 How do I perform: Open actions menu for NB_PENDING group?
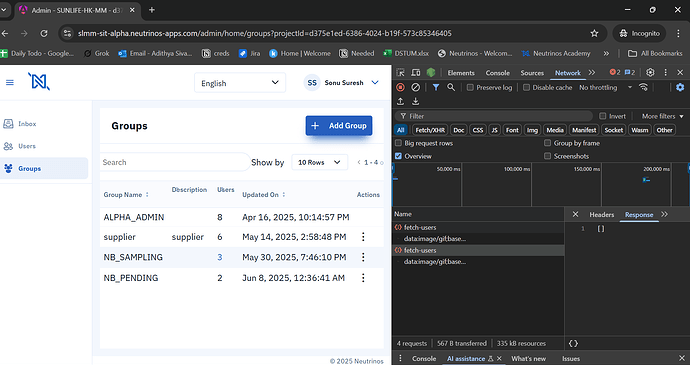coord(363,278)
